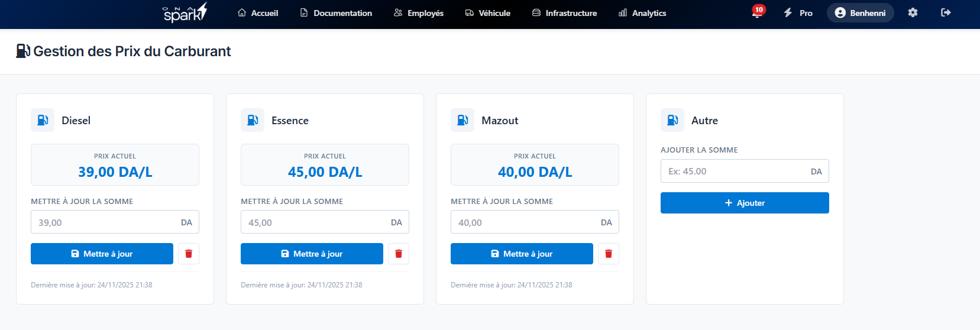Click the Spark logo in navbar
Viewport: 980px width, 330px height.
coord(185,12)
